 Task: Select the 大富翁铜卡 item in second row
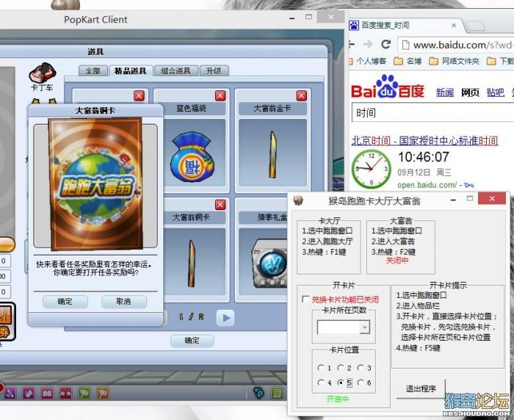click(192, 264)
